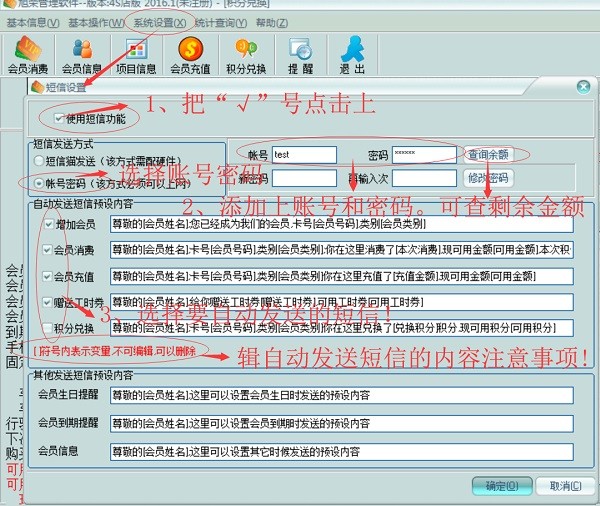Image resolution: width=600 pixels, height=506 pixels.
Task: Open the 基本信息(V) menu
Action: (33, 23)
